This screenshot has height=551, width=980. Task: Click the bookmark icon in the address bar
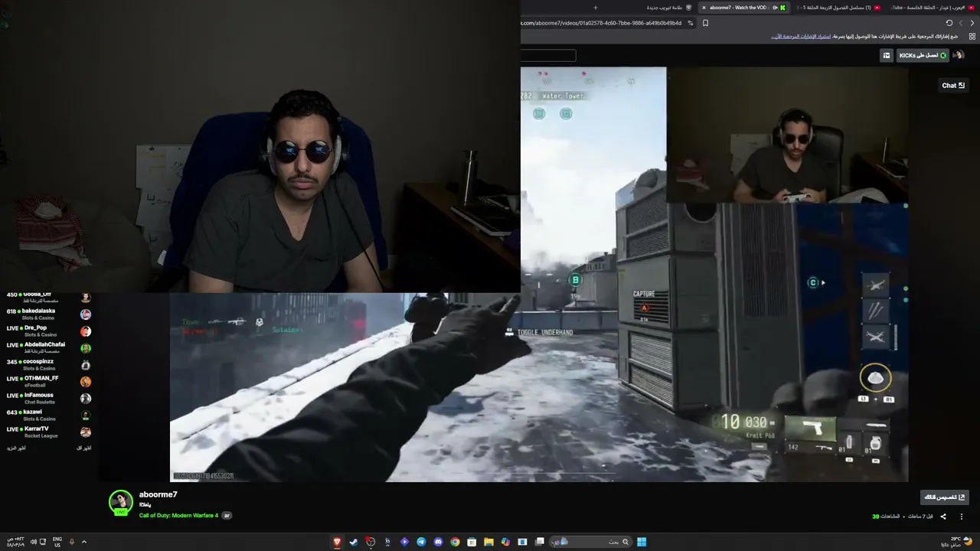tap(705, 23)
